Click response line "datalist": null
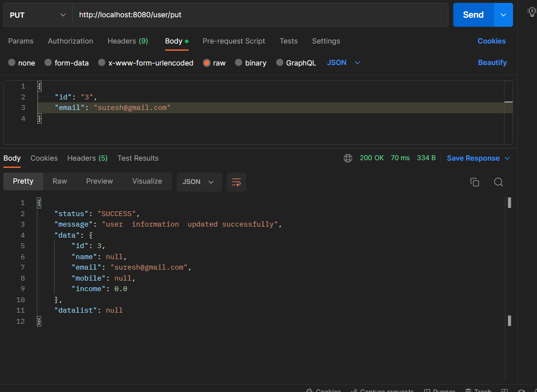 click(89, 310)
